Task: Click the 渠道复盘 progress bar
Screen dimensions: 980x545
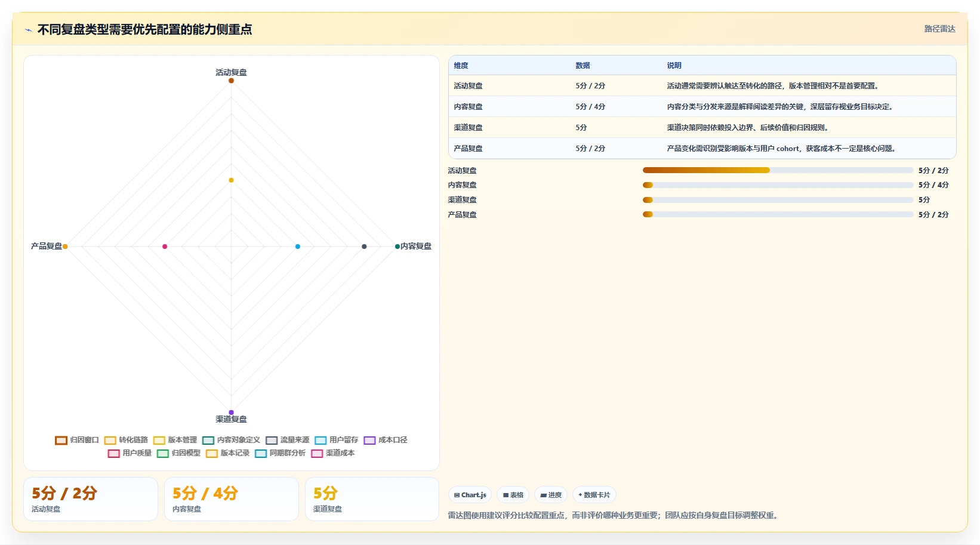Action: click(x=778, y=200)
